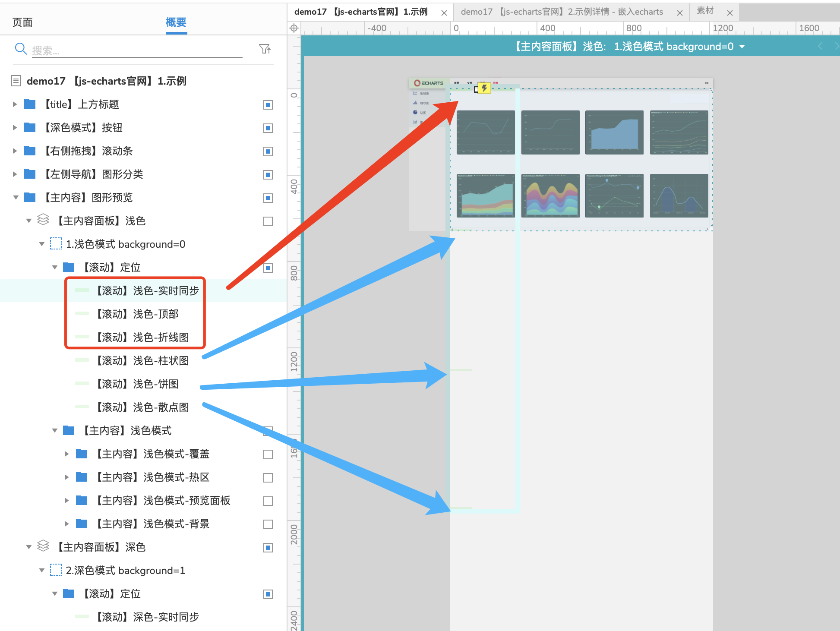Click the ruler origin crosshair icon
Viewport: 840px width, 631px height.
point(294,28)
